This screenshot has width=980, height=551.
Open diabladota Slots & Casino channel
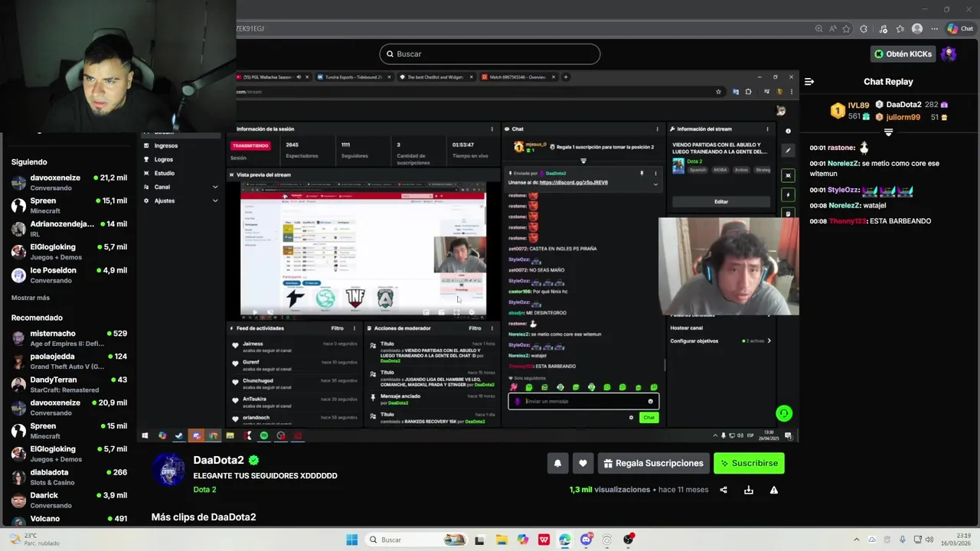[x=69, y=477]
